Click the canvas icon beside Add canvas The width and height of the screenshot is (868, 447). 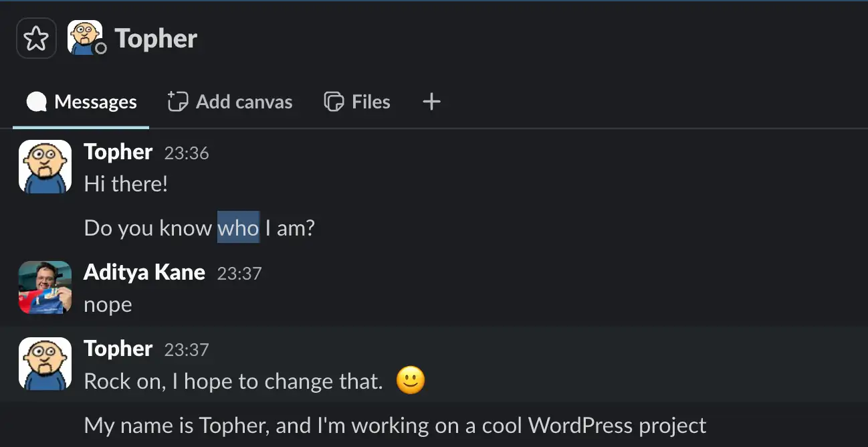click(177, 102)
